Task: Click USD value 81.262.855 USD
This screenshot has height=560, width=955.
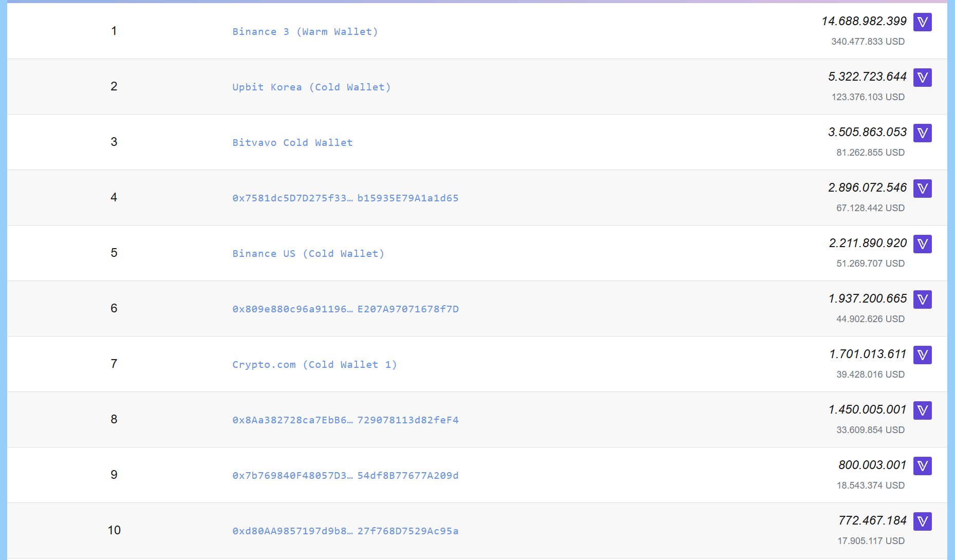Action: point(871,153)
